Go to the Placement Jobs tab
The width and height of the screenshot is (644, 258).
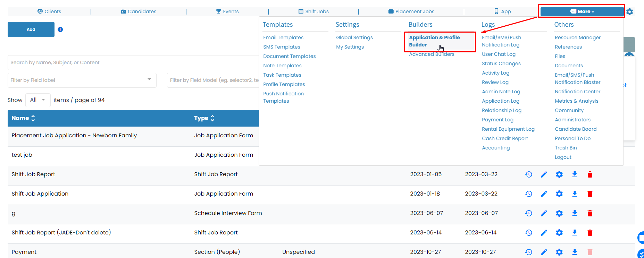click(411, 11)
